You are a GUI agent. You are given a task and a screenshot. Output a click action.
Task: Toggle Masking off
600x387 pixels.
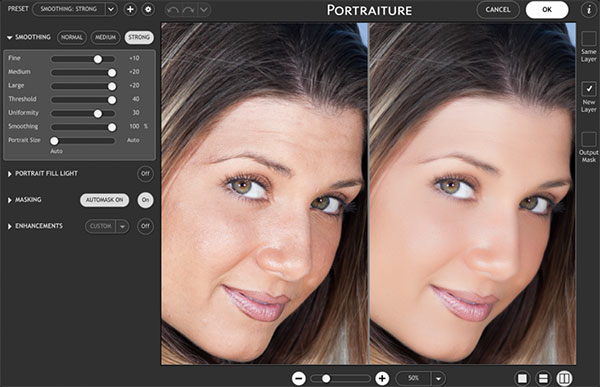[145, 200]
